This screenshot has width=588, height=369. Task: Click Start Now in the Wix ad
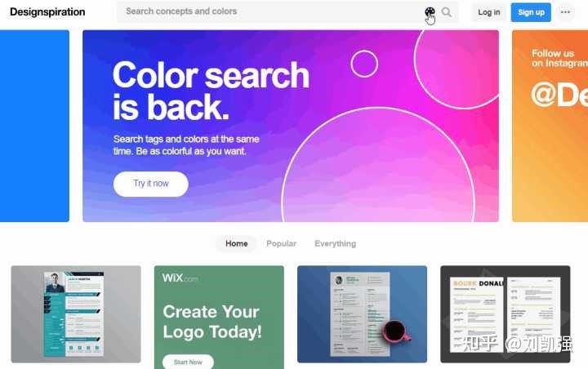tap(188, 362)
